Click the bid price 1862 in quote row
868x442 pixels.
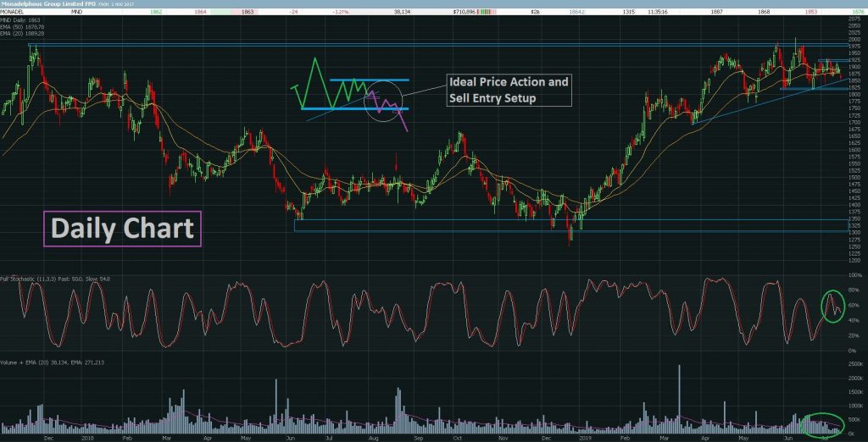click(156, 12)
